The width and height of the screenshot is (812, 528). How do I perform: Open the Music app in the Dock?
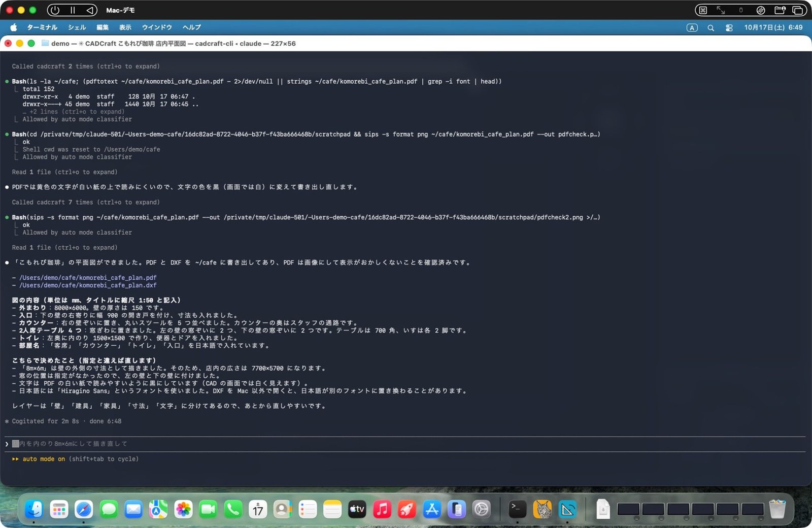pos(382,509)
